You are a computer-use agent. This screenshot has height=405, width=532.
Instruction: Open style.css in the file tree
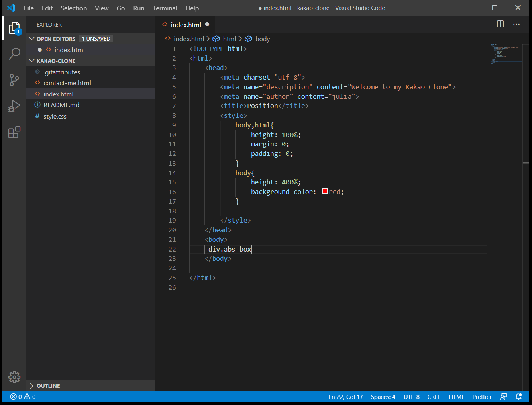(x=91, y=116)
